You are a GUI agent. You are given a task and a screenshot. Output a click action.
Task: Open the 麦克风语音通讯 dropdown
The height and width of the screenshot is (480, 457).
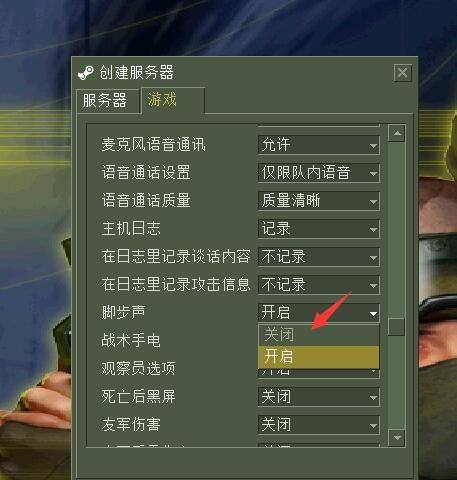(x=319, y=145)
